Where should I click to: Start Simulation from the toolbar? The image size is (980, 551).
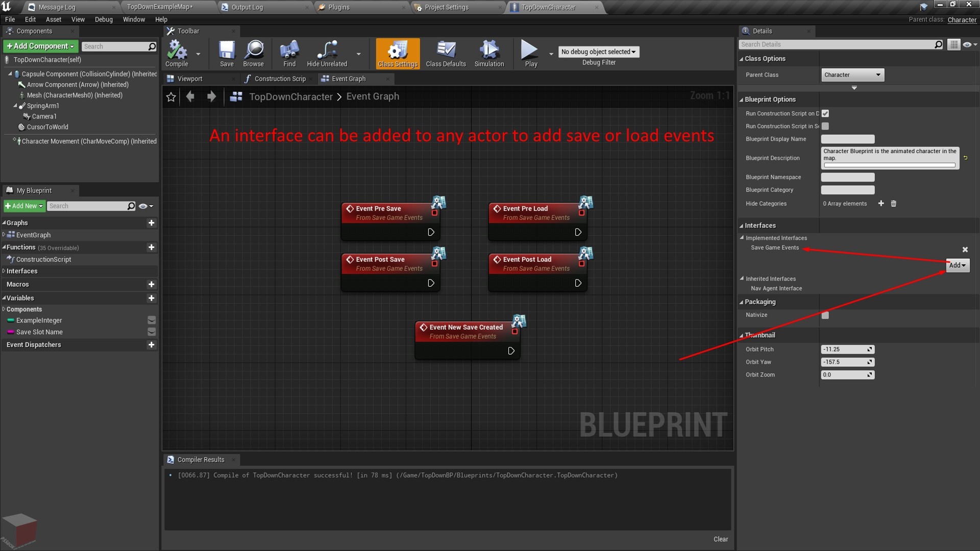489,54
